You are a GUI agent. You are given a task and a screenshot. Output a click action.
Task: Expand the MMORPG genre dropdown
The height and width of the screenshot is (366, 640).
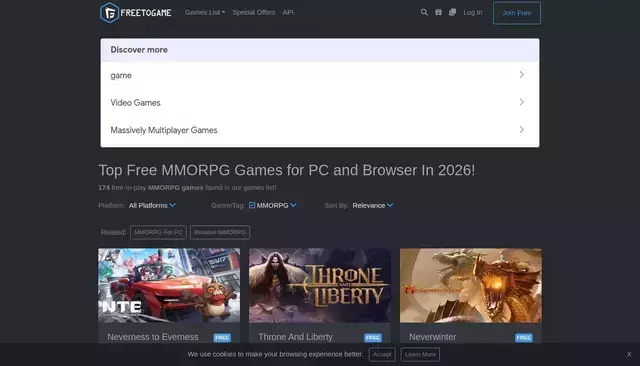276,205
